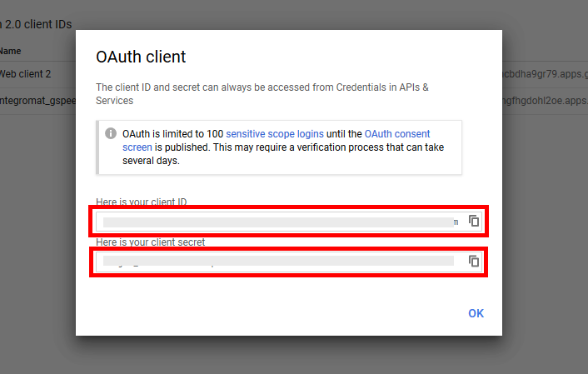The height and width of the screenshot is (374, 588).
Task: Follow the OAuth consent screen link
Action: (x=397, y=134)
